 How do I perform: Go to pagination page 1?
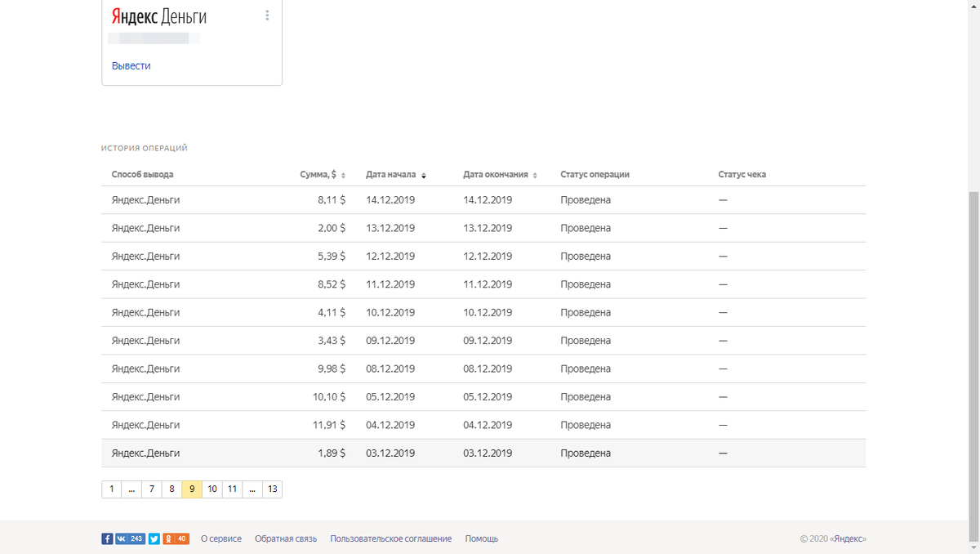pos(111,489)
